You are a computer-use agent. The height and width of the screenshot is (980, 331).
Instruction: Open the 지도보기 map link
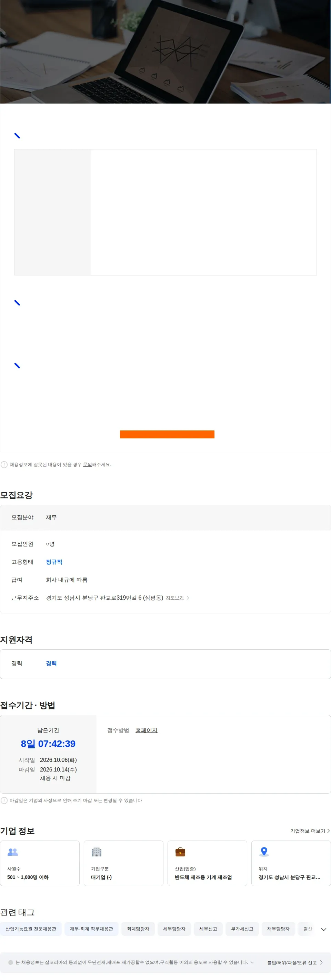coord(175,598)
